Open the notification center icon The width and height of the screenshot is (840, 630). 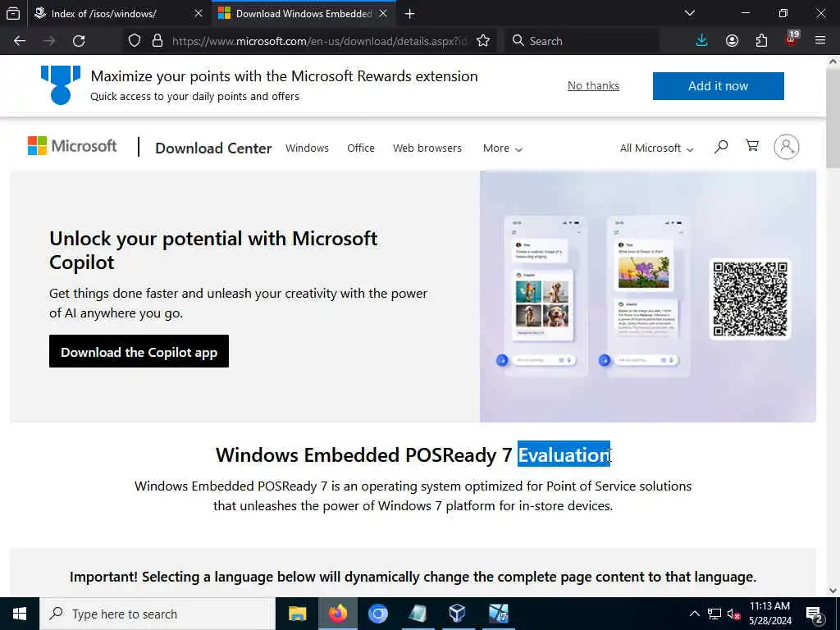(x=815, y=614)
